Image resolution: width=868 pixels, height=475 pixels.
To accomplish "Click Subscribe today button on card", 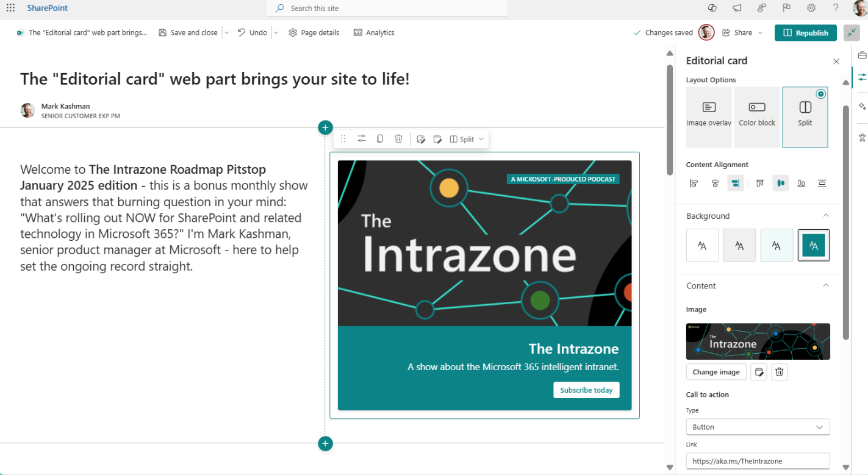I will point(586,390).
